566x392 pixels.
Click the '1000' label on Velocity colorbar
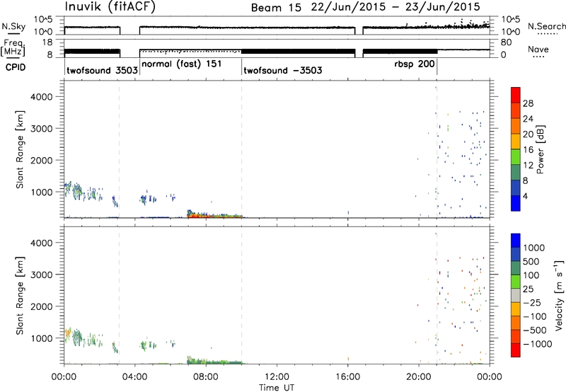point(534,248)
